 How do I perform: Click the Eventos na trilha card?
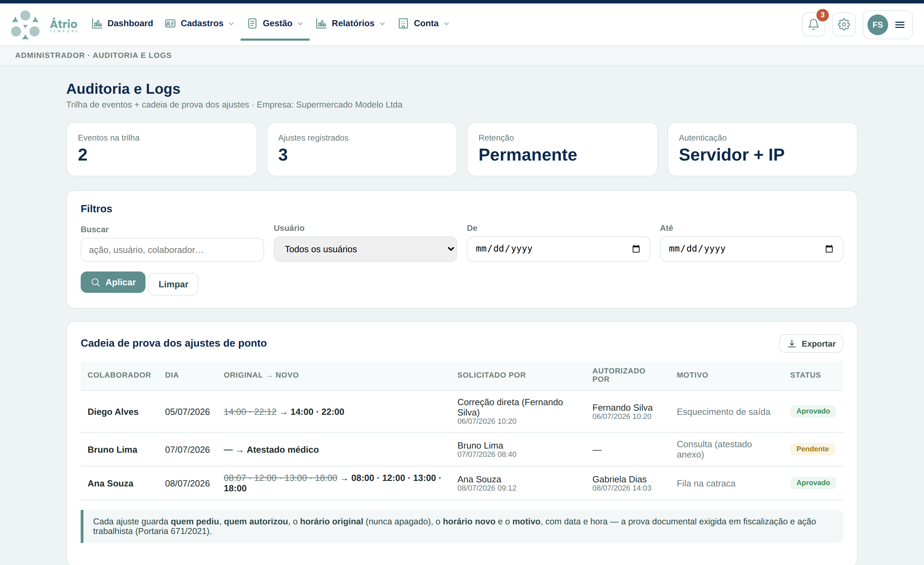pyautogui.click(x=161, y=149)
